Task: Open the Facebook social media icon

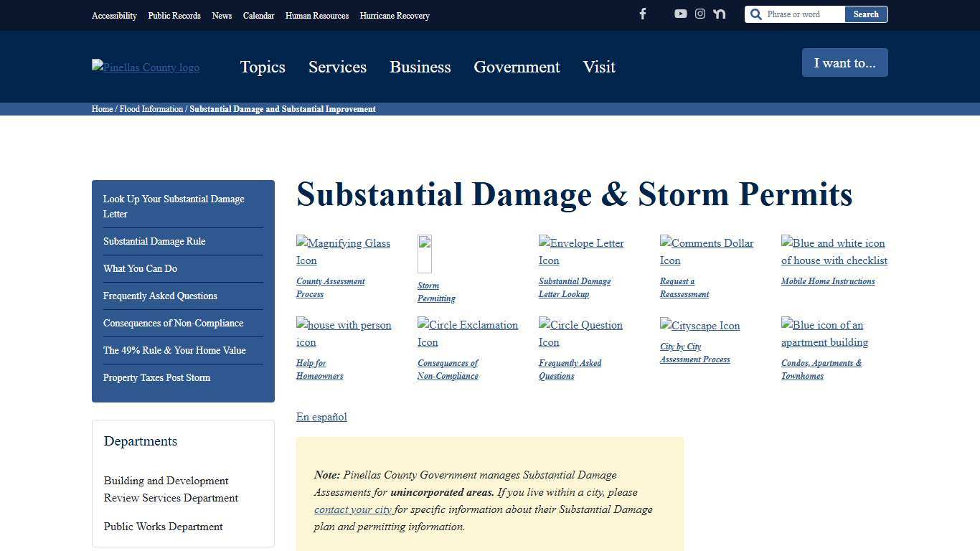Action: [x=643, y=14]
